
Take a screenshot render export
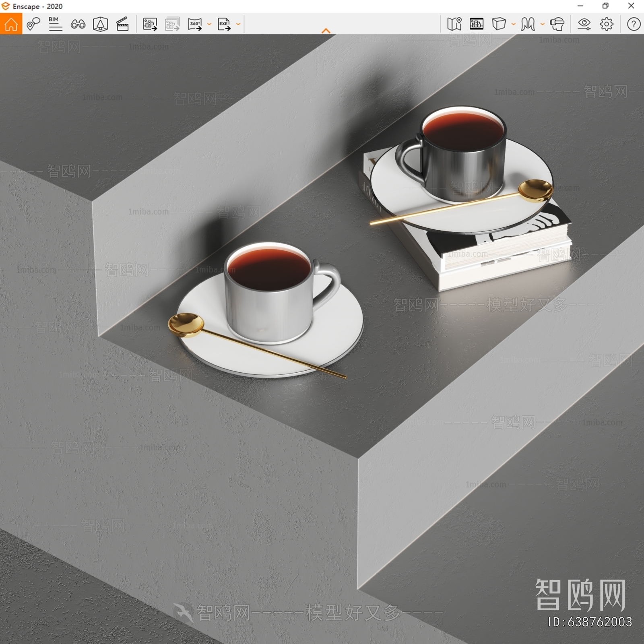[150, 24]
